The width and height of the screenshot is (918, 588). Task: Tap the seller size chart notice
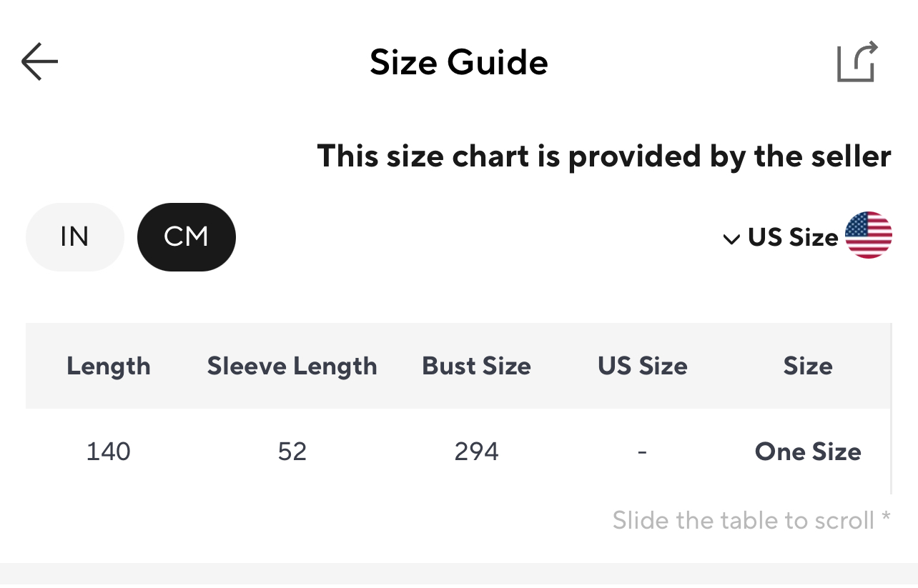[x=604, y=156]
